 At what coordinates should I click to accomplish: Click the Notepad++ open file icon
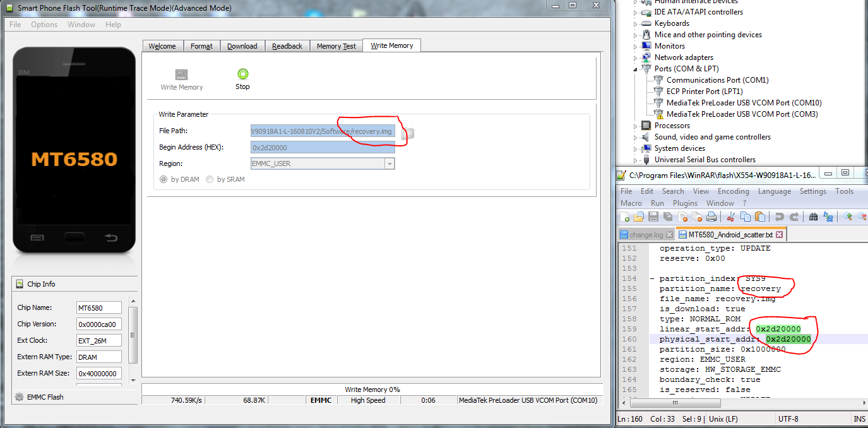(x=638, y=217)
